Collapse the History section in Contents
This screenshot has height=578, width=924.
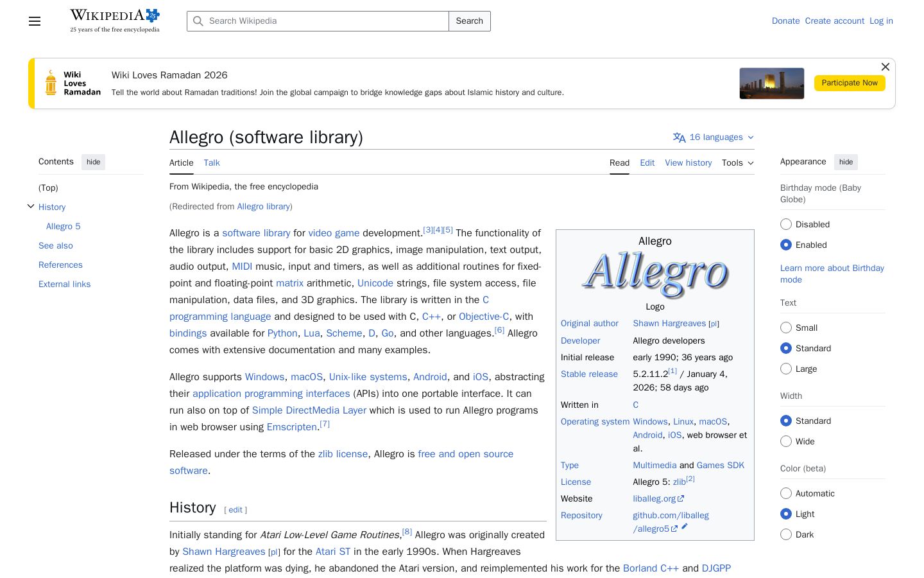tap(31, 206)
